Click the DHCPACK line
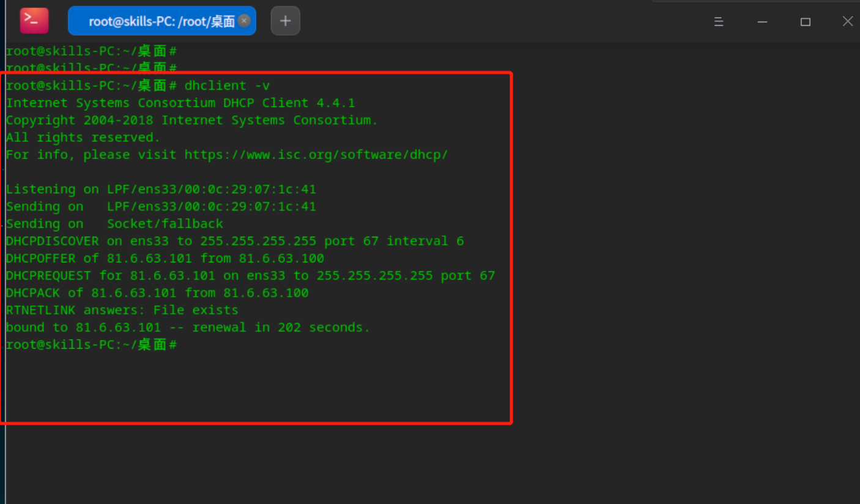Image resolution: width=860 pixels, height=504 pixels. click(157, 292)
